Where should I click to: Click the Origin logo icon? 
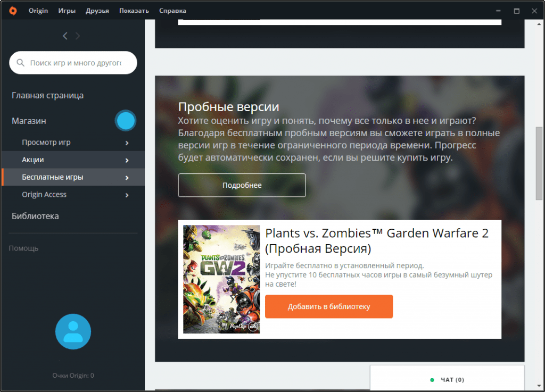point(13,11)
